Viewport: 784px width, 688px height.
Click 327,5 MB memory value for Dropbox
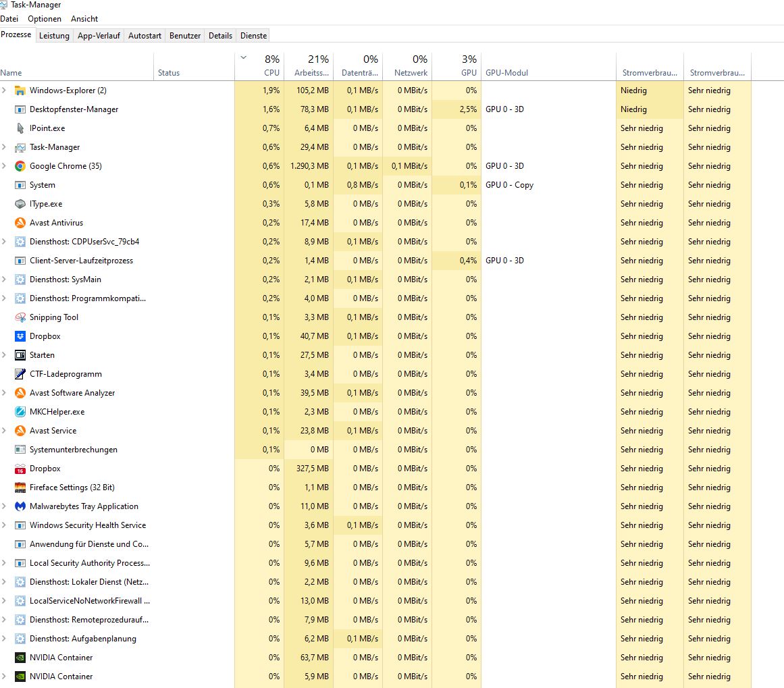point(313,469)
